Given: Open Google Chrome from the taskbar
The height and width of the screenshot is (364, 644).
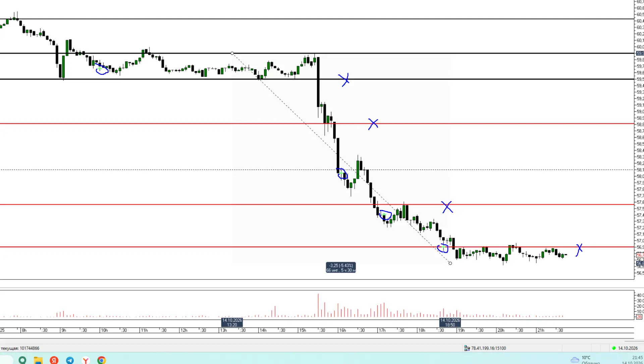Looking at the screenshot, I should pos(101,360).
